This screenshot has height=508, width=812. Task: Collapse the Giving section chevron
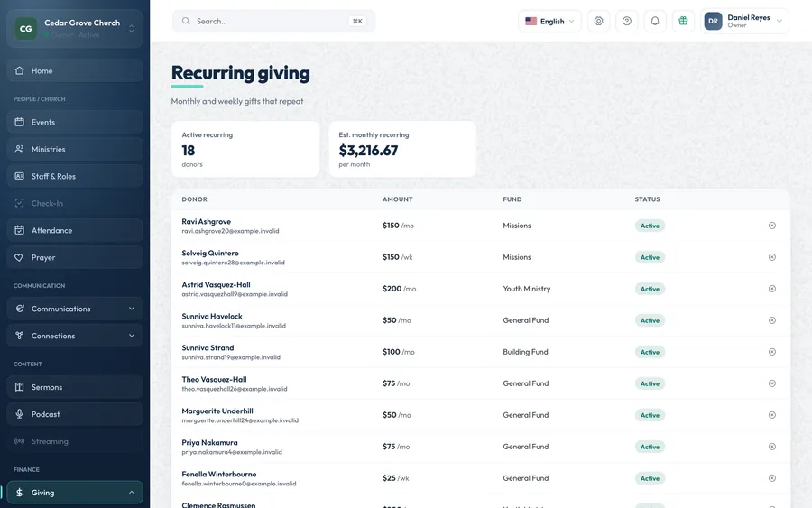[x=132, y=493]
